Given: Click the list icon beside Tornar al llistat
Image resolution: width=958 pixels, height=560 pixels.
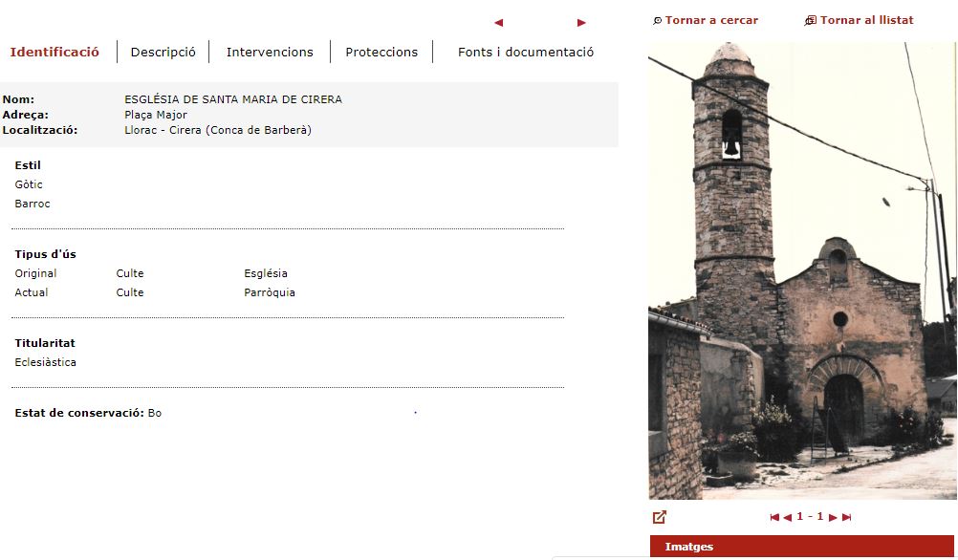Looking at the screenshot, I should (811, 21).
